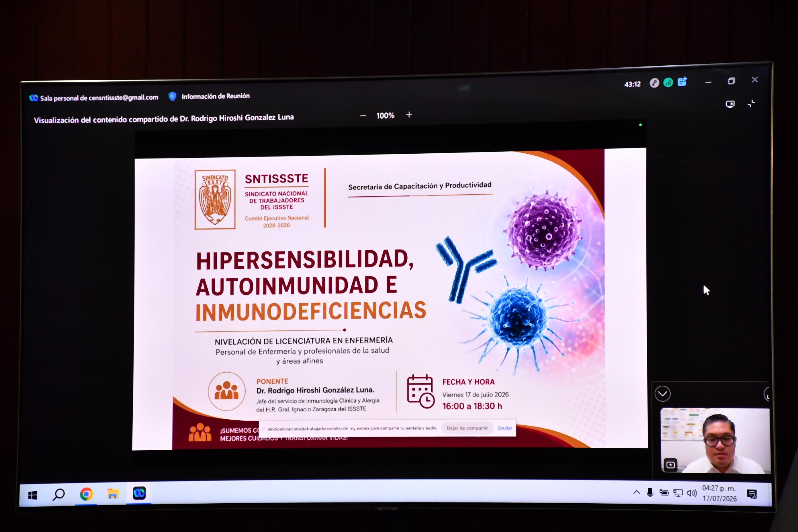
Task: Click the move-to-stage icon on the video thumbnail
Action: tap(670, 465)
